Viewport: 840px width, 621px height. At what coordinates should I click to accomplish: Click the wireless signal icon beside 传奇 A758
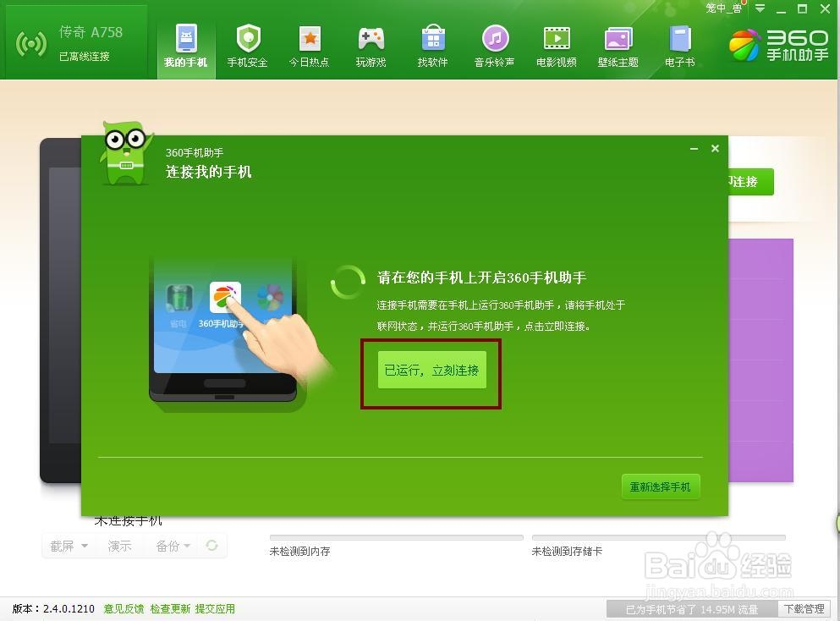31,43
